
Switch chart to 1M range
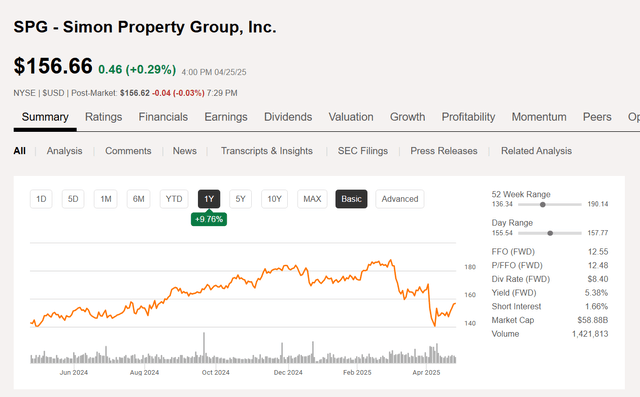click(x=106, y=199)
